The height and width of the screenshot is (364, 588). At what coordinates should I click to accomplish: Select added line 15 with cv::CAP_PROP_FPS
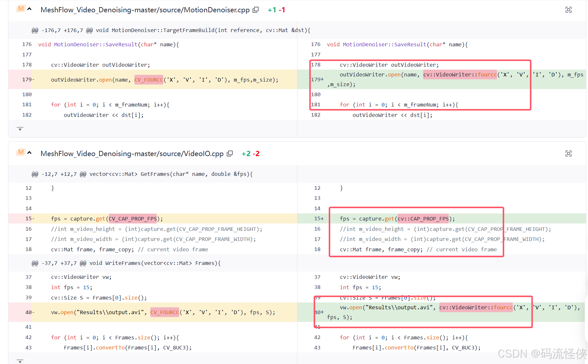click(x=442, y=219)
